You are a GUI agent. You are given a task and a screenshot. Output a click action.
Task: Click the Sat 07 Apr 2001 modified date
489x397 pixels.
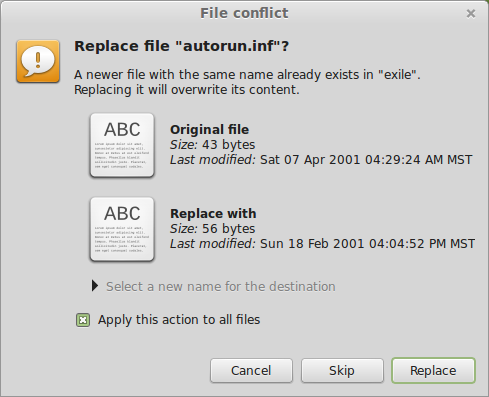[366, 160]
